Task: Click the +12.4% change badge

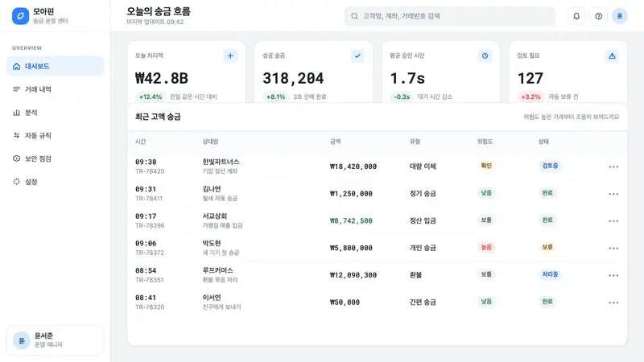Action: coord(151,97)
